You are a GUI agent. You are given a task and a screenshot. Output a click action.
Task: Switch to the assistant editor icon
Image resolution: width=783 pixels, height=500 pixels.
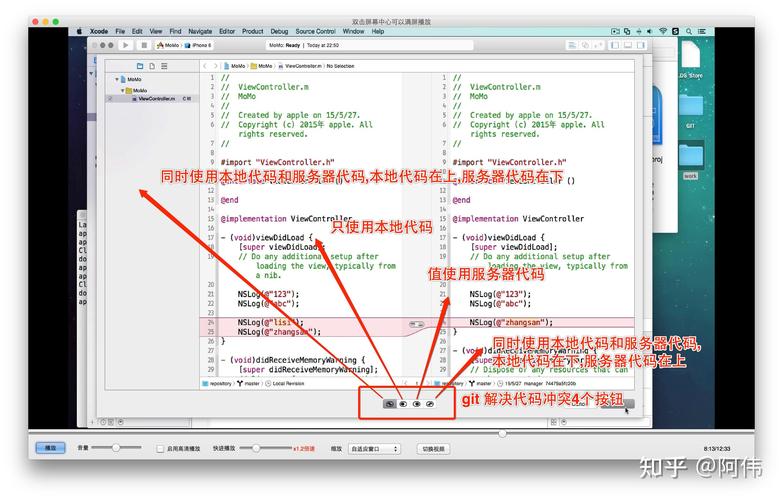[x=585, y=45]
